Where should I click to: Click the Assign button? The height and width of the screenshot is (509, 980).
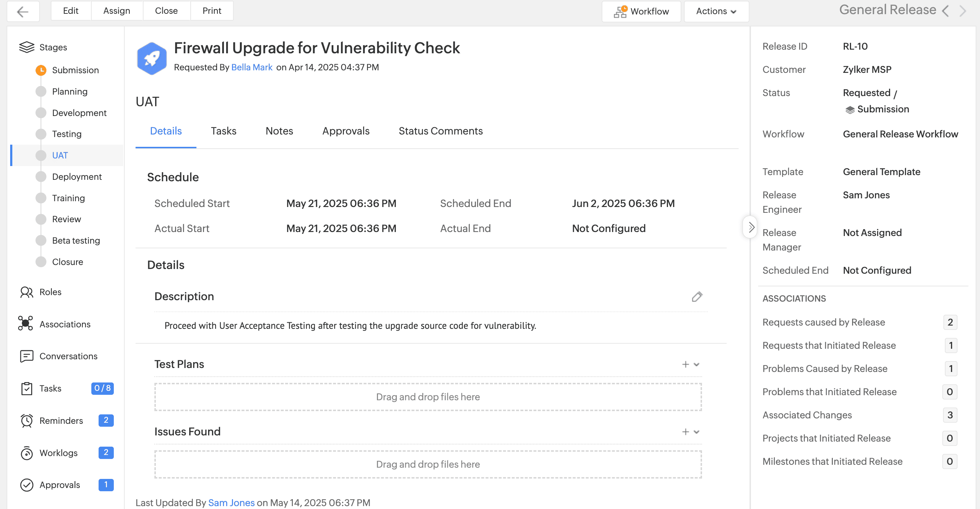(x=116, y=11)
